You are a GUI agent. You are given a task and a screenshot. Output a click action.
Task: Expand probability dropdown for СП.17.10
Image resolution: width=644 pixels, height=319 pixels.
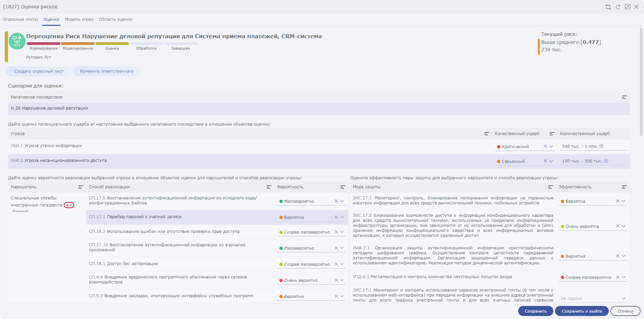click(x=342, y=248)
